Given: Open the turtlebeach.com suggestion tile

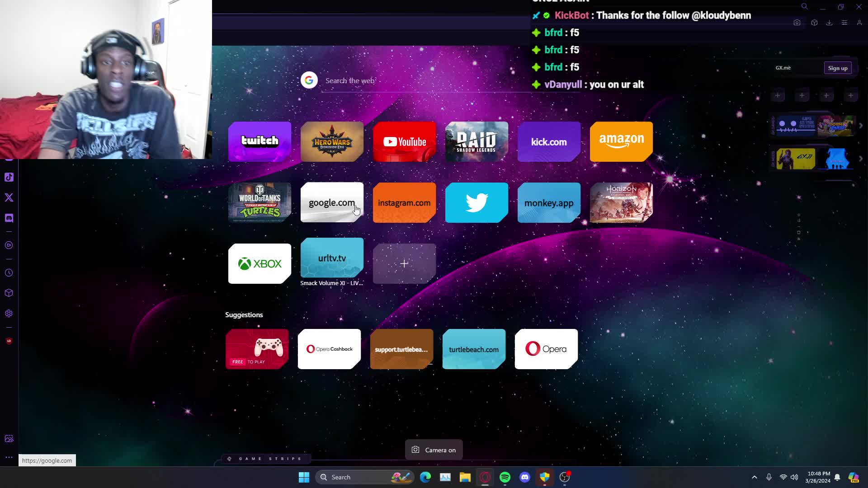Looking at the screenshot, I should click(x=474, y=349).
